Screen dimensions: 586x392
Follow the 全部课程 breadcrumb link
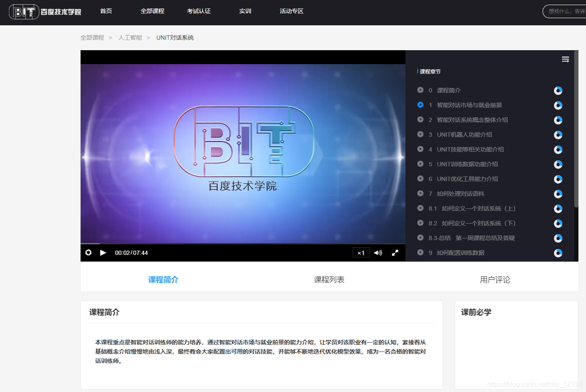[x=92, y=38]
